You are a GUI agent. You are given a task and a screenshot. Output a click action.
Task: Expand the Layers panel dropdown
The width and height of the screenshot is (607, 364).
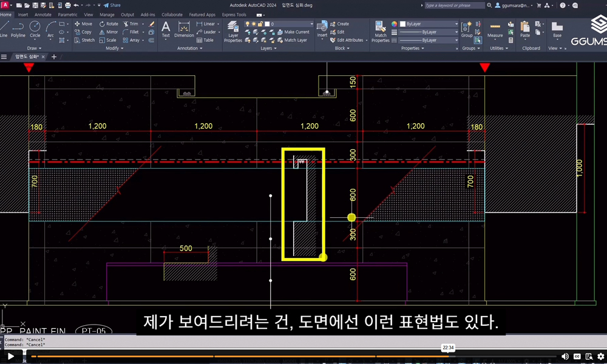[x=269, y=49]
